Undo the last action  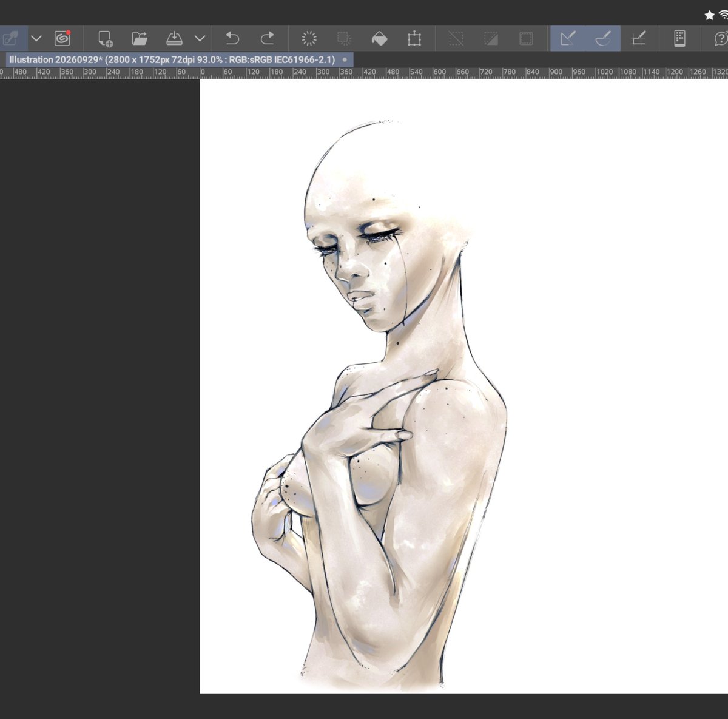232,38
